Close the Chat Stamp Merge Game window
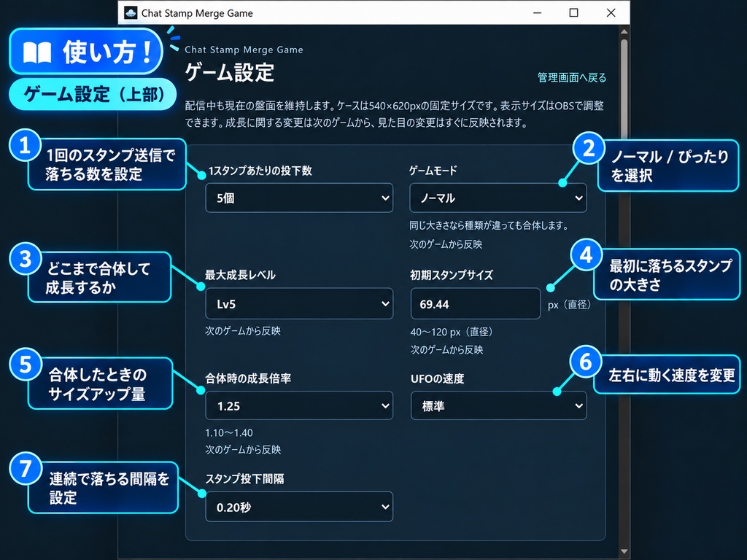Screen dimensions: 747x560 click(611, 13)
